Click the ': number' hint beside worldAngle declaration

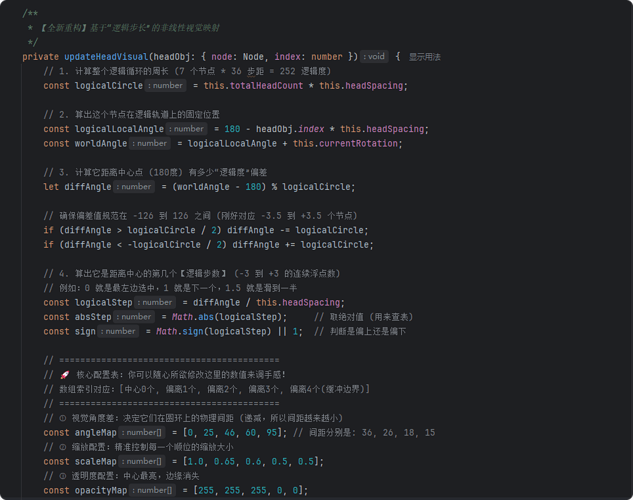point(150,143)
